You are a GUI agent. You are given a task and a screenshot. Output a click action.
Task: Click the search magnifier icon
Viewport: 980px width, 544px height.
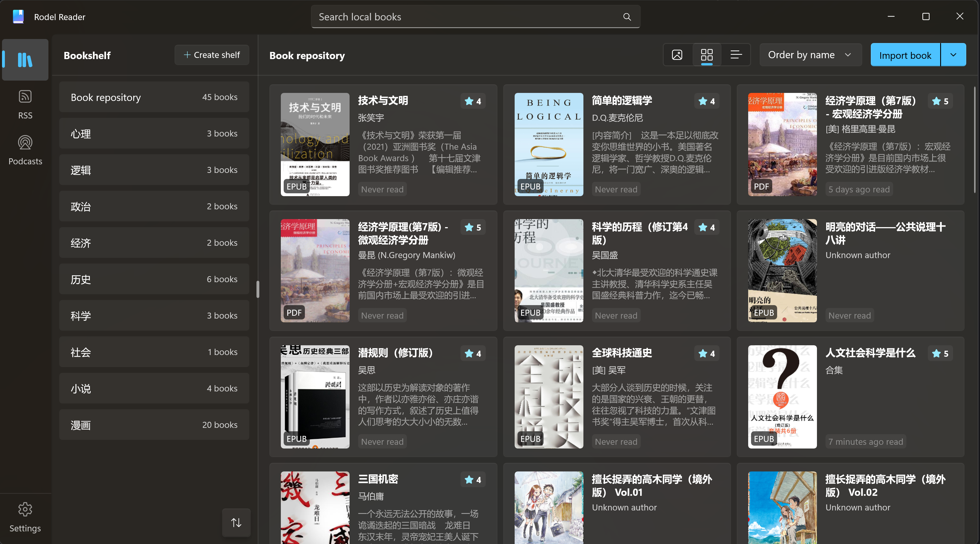[627, 17]
